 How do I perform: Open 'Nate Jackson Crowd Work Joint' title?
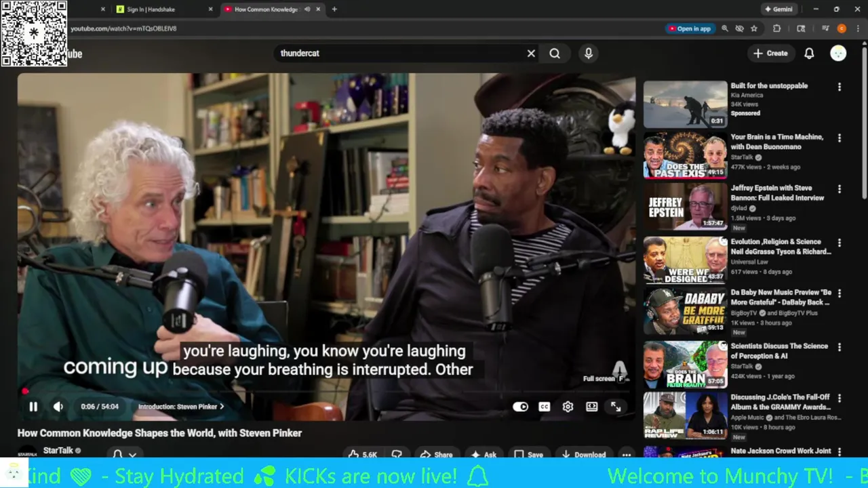[781, 451]
